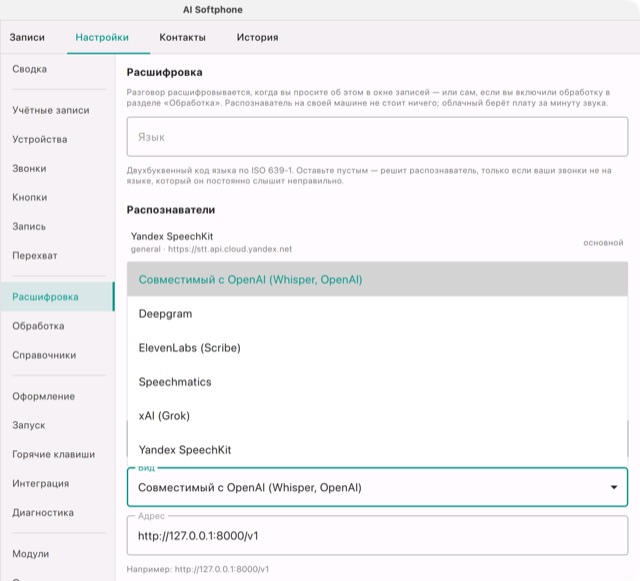Select Кнопки in the sidebar
Viewport: 640px width, 581px height.
click(58, 197)
